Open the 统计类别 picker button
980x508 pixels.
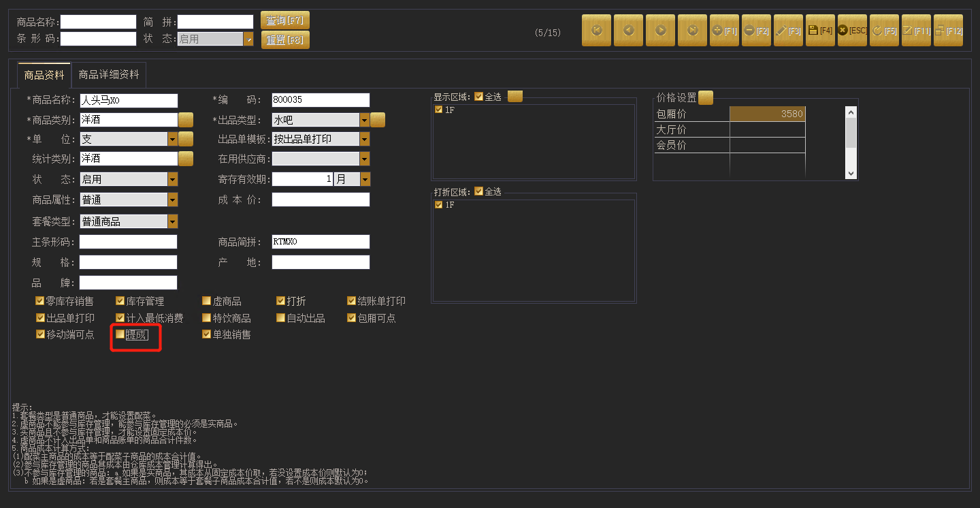pyautogui.click(x=186, y=159)
